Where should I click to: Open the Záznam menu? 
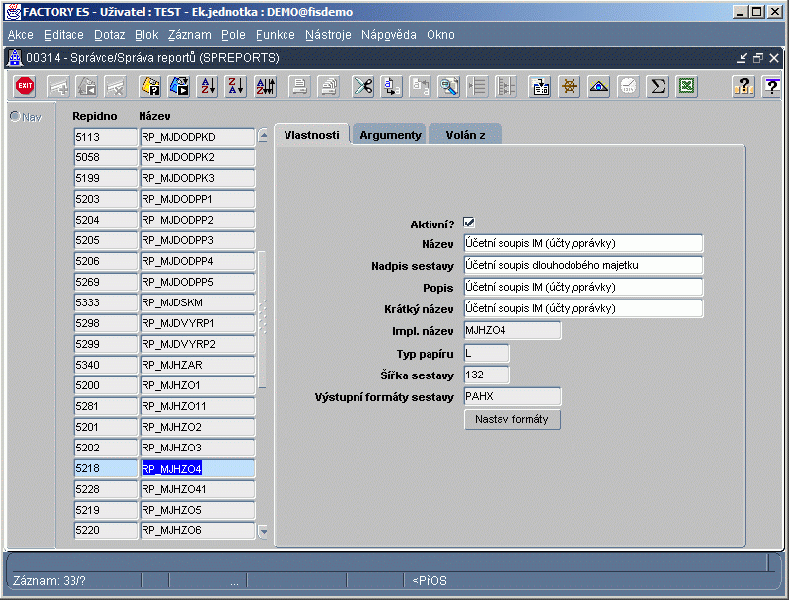coord(189,34)
